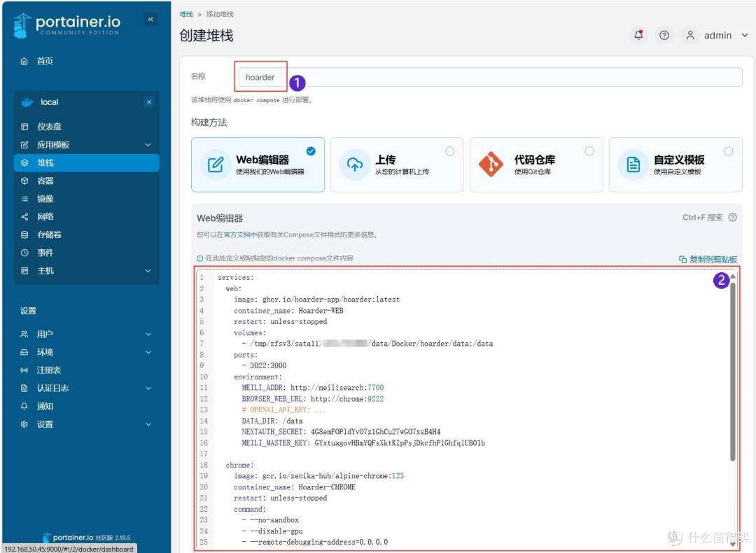This screenshot has height=553, width=756.
Task: Click the 镜像 list icon
Action: tap(24, 199)
